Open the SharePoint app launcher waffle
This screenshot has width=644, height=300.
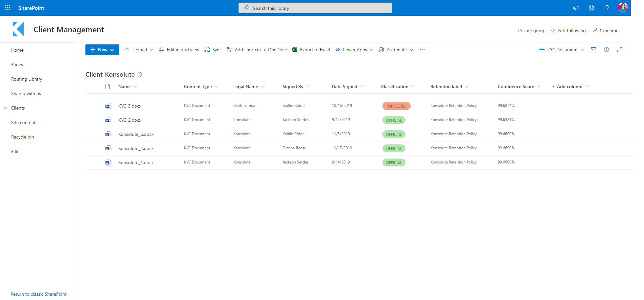point(8,8)
